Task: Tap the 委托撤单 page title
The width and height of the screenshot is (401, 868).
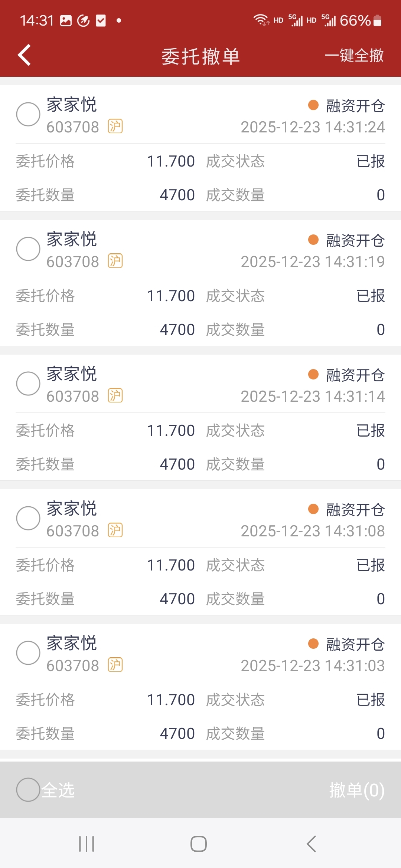Action: pos(200,56)
